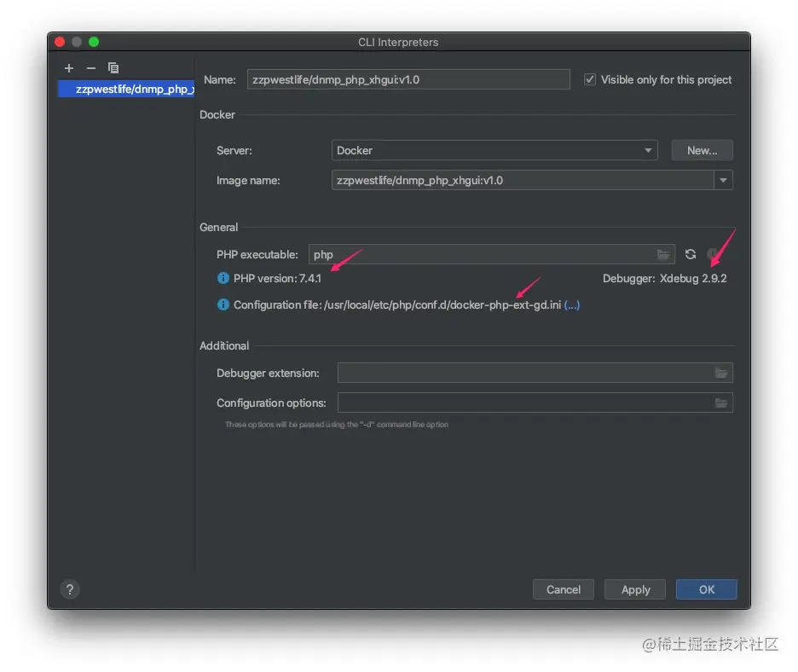
Task: Click the Debugger: Xdebug 2.9.2 text
Action: coord(665,279)
